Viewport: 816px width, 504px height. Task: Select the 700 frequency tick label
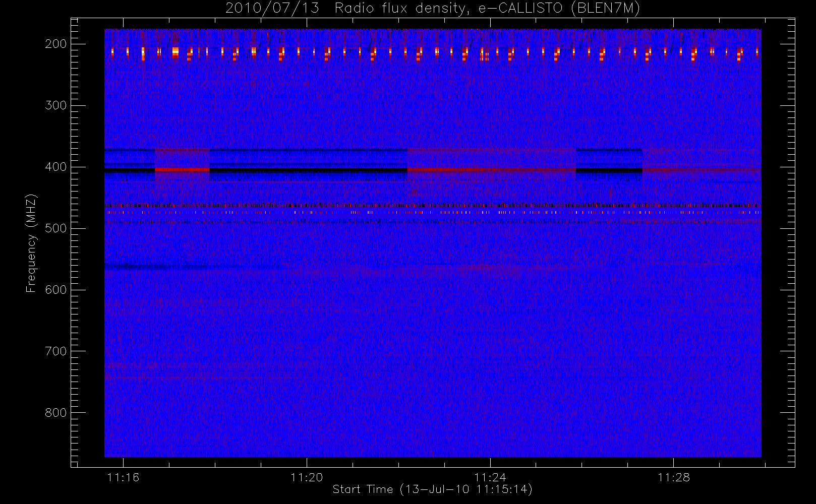pos(56,351)
